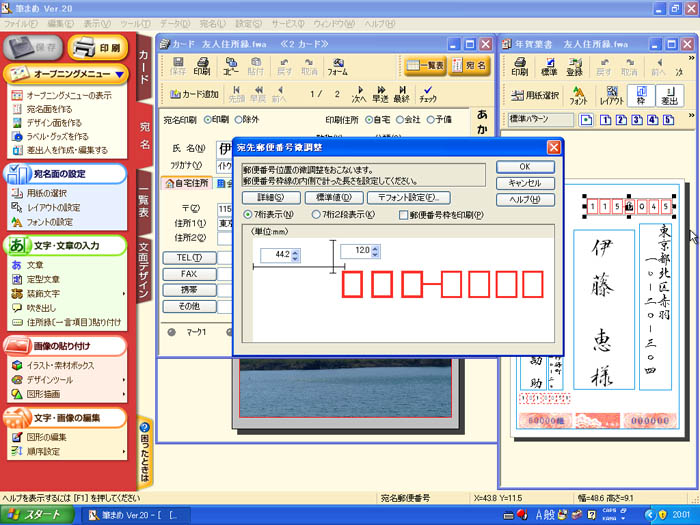Screen dimensions: 700x525
Task: Click the 標準値 default value button
Action: point(333,197)
